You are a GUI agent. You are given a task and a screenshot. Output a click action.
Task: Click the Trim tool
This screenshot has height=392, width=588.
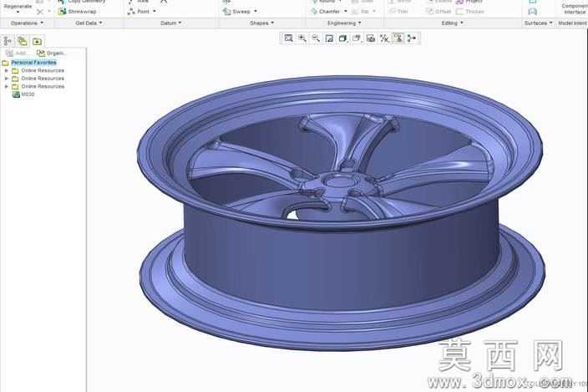pyautogui.click(x=398, y=12)
